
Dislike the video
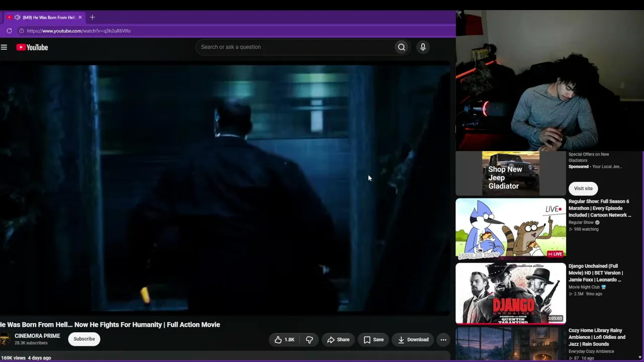click(309, 340)
